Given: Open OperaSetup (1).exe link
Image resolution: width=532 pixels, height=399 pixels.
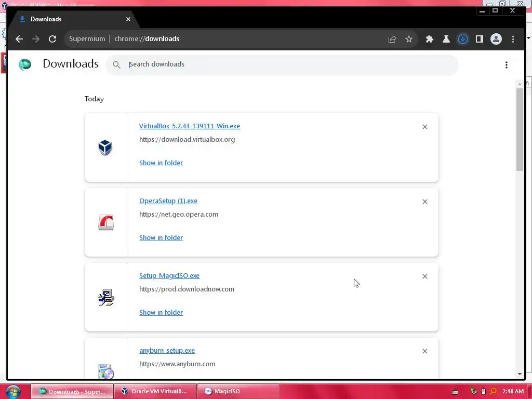Looking at the screenshot, I should pyautogui.click(x=168, y=201).
